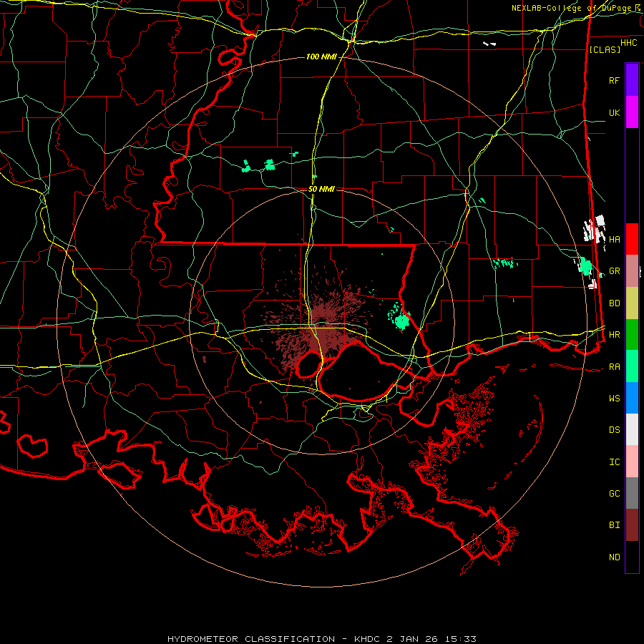
Task: Click the blue WS legend swatch
Action: coord(632,398)
